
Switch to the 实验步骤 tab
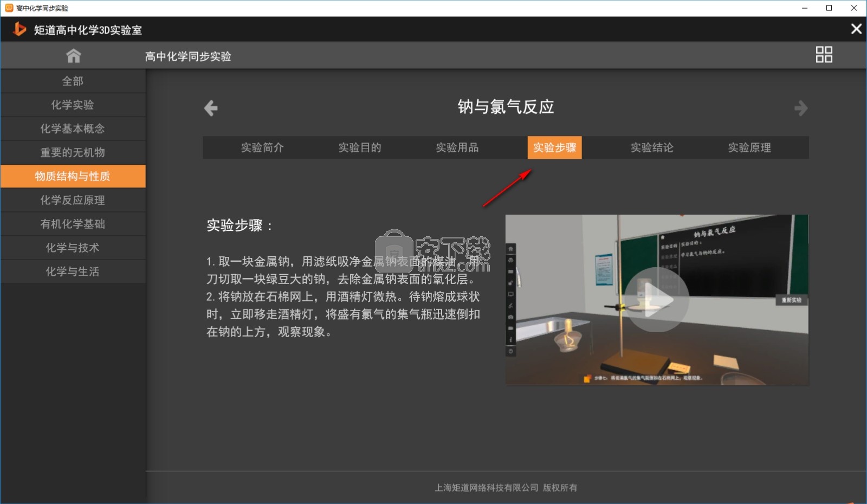point(554,147)
